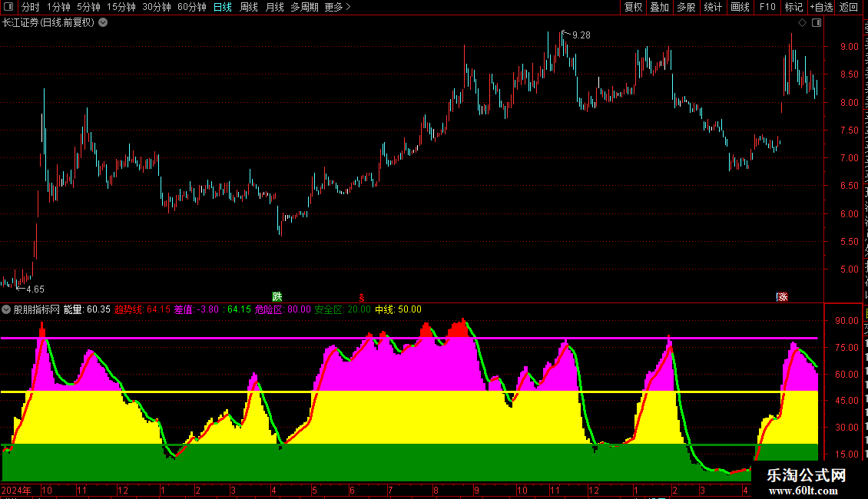Image resolution: width=868 pixels, height=499 pixels.
Task: Expand dropdown beside 长江证券 title
Action: (x=103, y=23)
